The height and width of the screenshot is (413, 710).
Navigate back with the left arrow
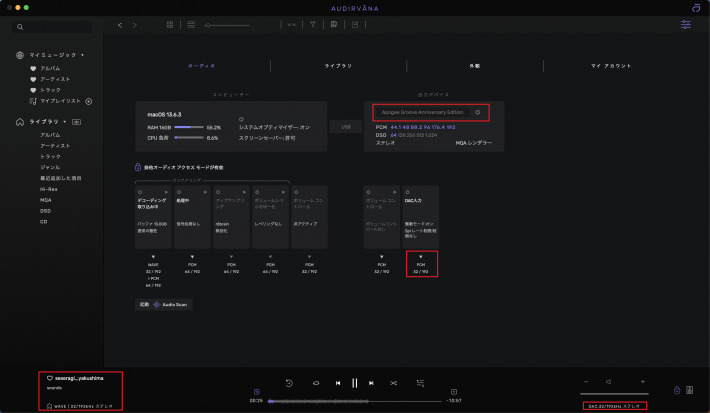[x=121, y=24]
